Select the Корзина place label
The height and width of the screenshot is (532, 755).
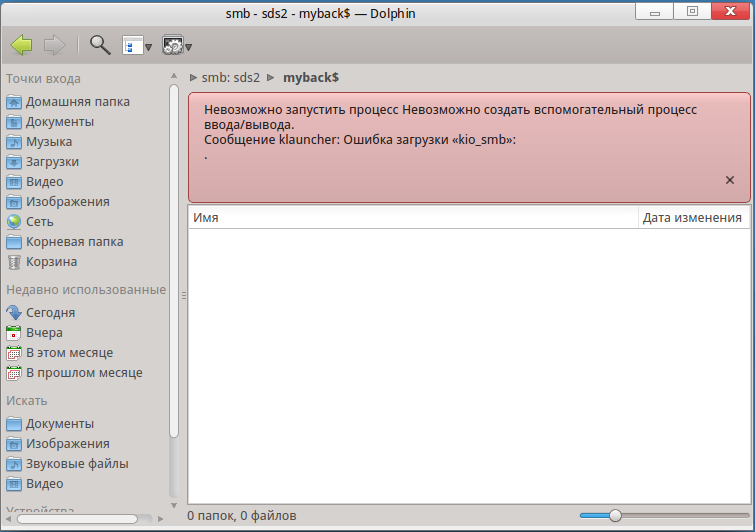click(x=51, y=262)
